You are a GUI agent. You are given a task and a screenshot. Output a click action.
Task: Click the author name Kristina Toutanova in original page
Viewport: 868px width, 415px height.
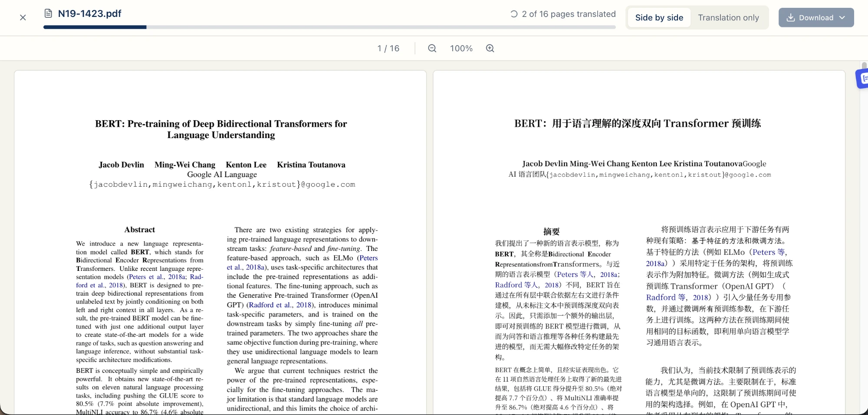click(x=311, y=165)
